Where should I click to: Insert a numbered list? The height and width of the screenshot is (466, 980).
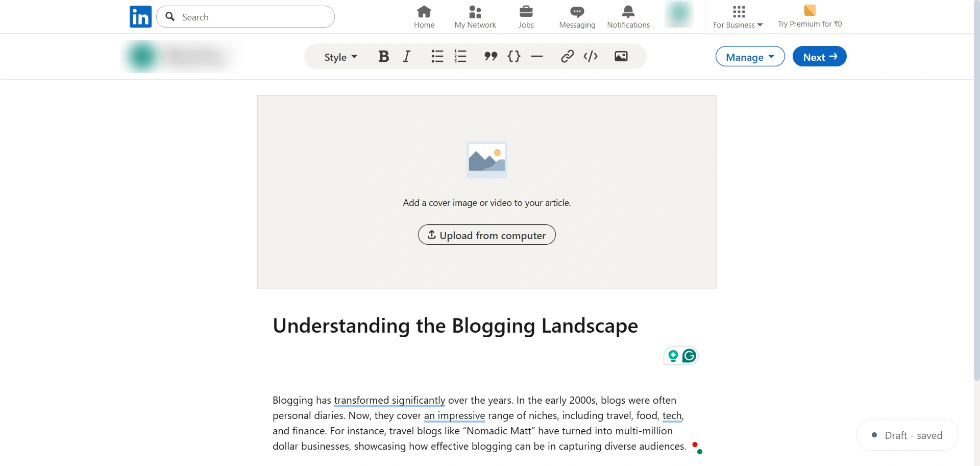pos(460,56)
